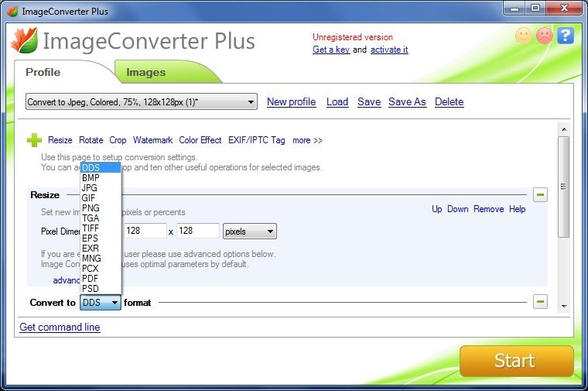Choose MNG from the format list
Viewport: 588px width, 391px height.
(x=101, y=259)
